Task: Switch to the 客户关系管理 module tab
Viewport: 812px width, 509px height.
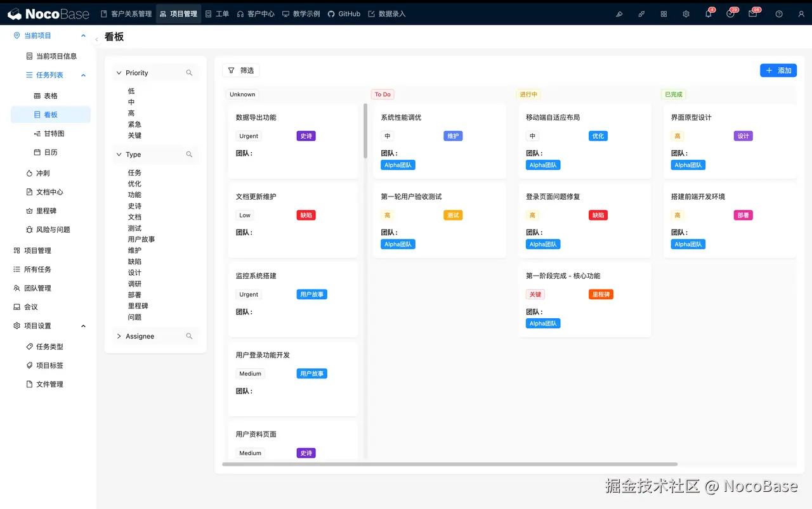Action: 126,13
